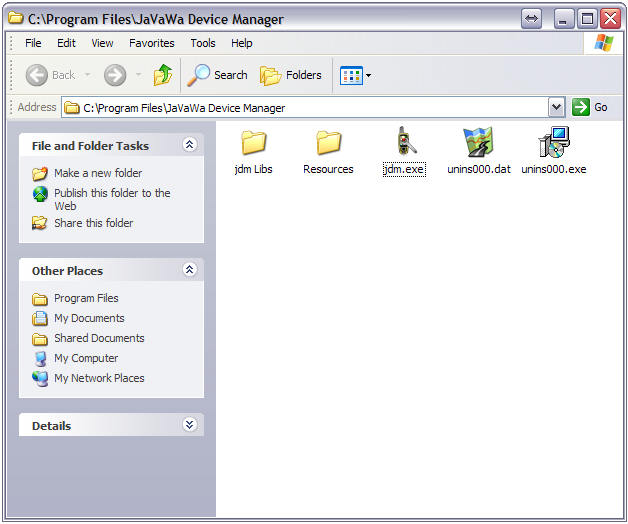Expand the address bar dropdown arrow

pyautogui.click(x=557, y=107)
